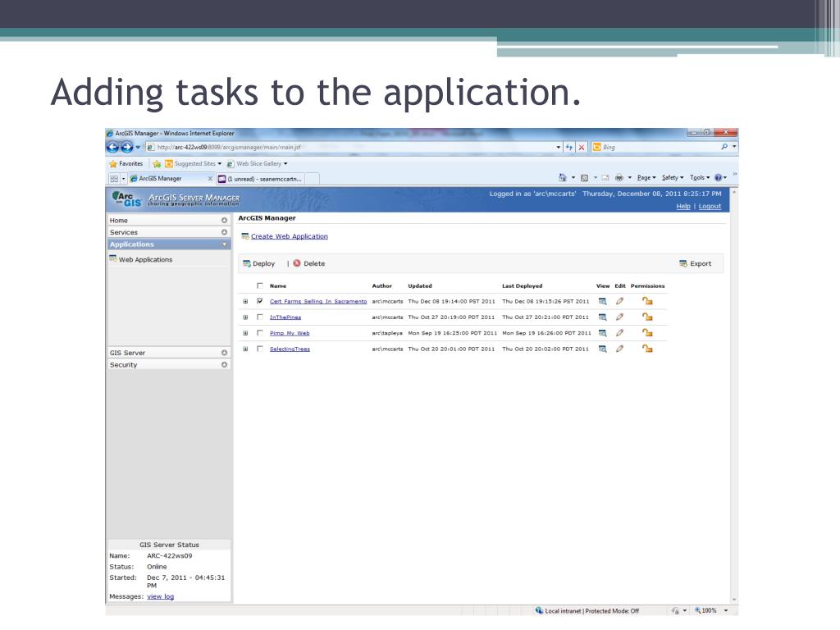Expand the InThePines row details
Viewport: 840px width, 630px height.
245,317
